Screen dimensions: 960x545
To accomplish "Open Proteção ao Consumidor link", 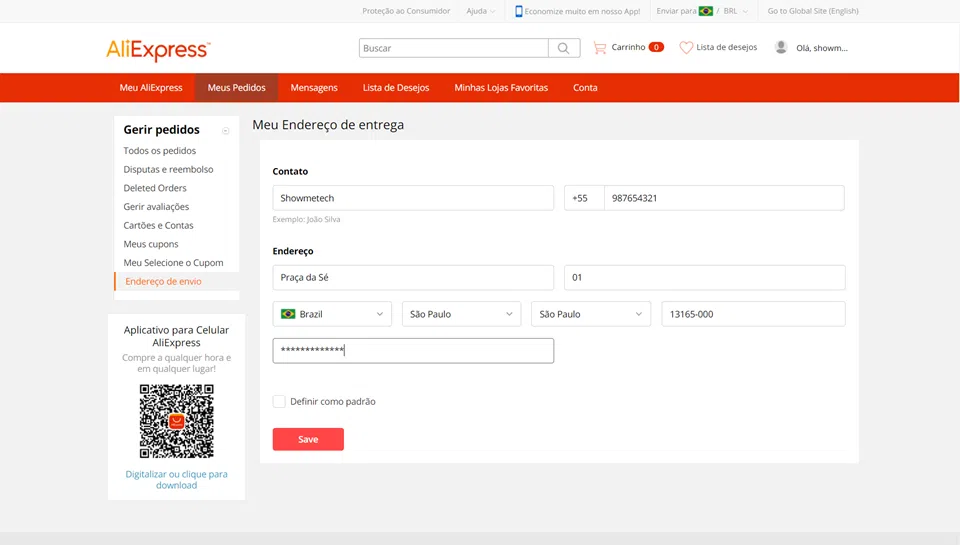I will pyautogui.click(x=406, y=11).
